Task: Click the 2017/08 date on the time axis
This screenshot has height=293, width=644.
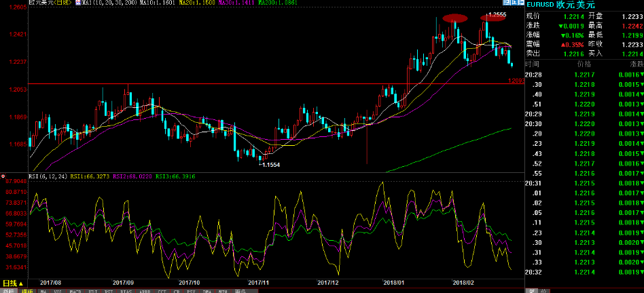Action: point(50,283)
